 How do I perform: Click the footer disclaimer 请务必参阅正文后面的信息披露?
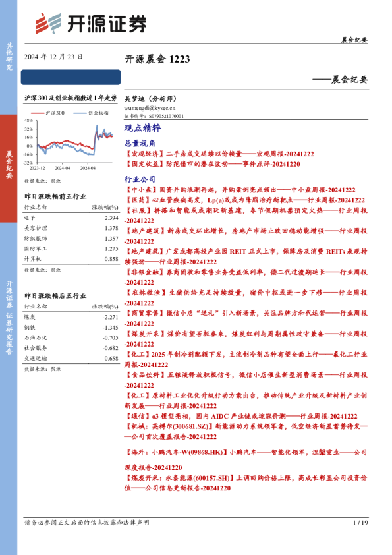(87, 523)
